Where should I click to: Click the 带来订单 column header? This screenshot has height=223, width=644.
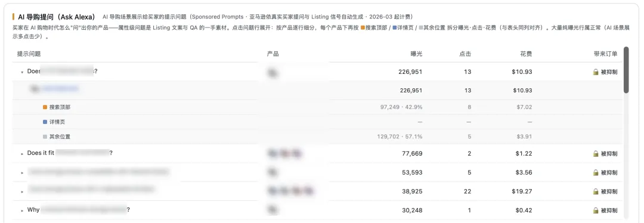point(605,54)
